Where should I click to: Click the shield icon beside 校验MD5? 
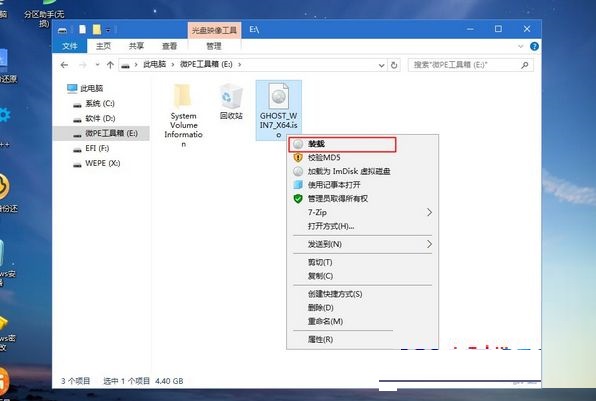tap(298, 157)
